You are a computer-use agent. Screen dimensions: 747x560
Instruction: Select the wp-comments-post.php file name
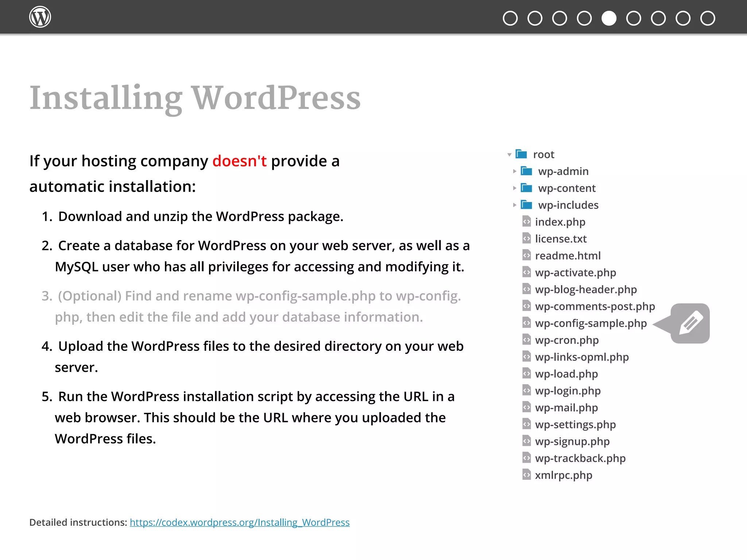[595, 306]
